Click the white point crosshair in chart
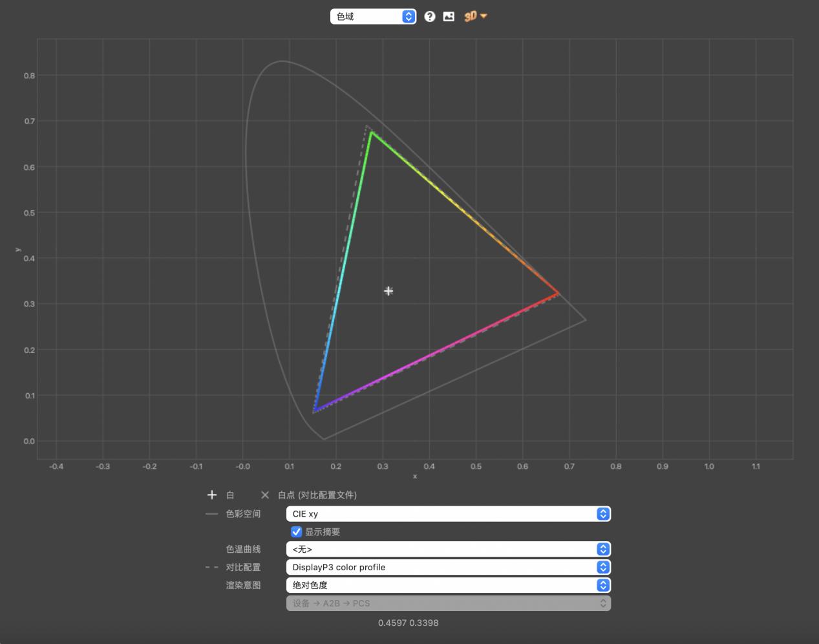The image size is (819, 644). [388, 291]
